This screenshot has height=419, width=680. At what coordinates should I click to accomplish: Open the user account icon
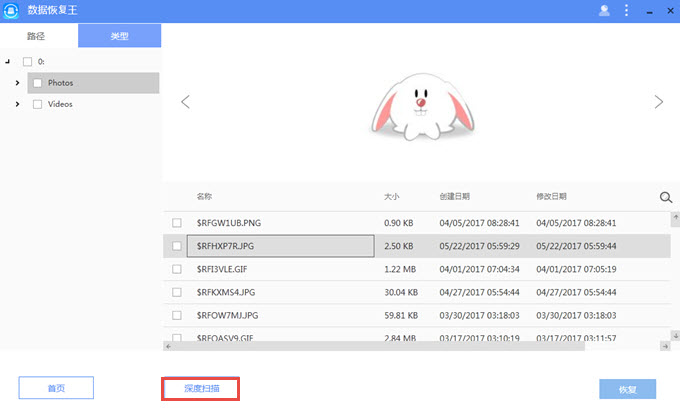click(x=604, y=11)
